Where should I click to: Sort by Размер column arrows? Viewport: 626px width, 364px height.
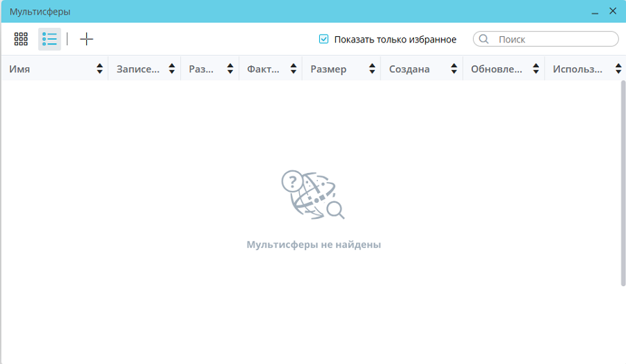click(372, 69)
